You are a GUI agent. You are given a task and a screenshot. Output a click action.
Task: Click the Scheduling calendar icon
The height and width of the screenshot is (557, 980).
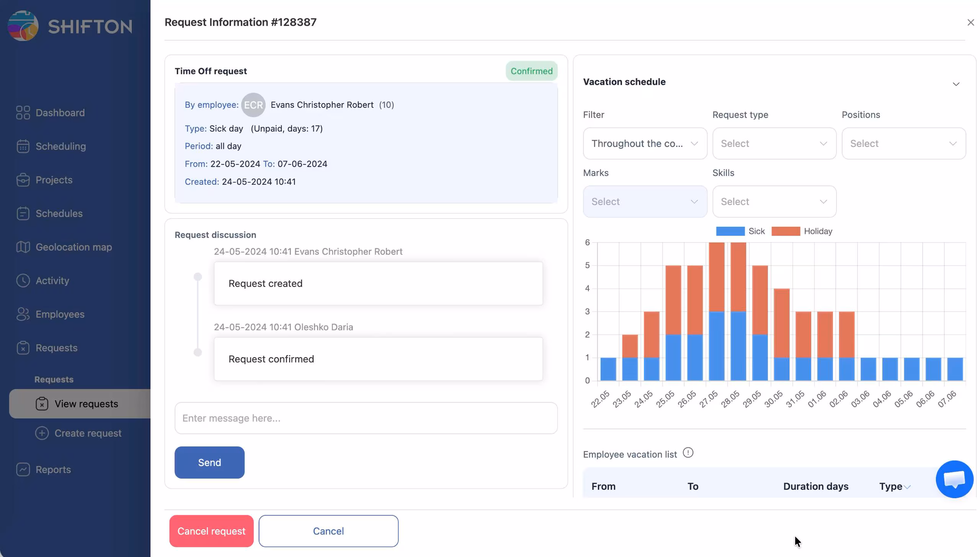coord(23,147)
